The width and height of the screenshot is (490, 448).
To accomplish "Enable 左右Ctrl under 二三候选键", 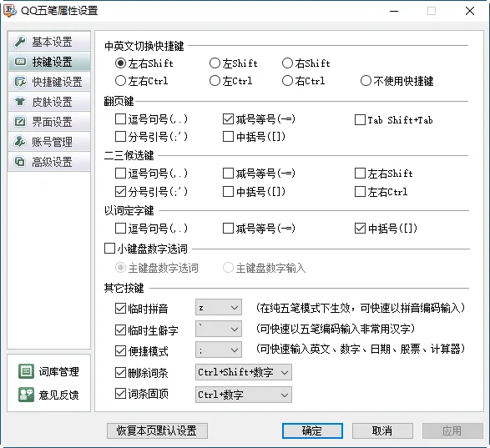I will (360, 192).
